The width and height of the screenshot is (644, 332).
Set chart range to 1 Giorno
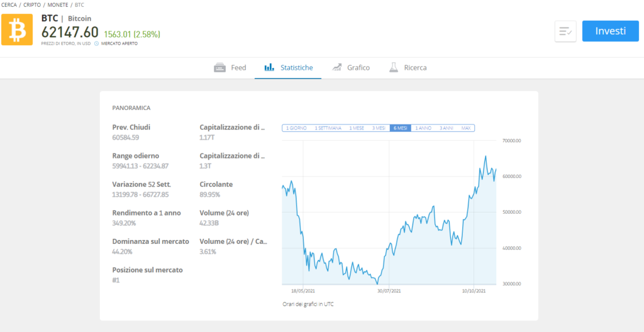click(296, 128)
